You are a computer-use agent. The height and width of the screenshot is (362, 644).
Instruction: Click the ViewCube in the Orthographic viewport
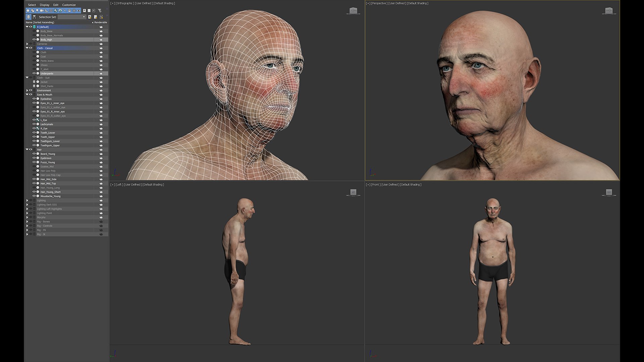click(x=353, y=11)
